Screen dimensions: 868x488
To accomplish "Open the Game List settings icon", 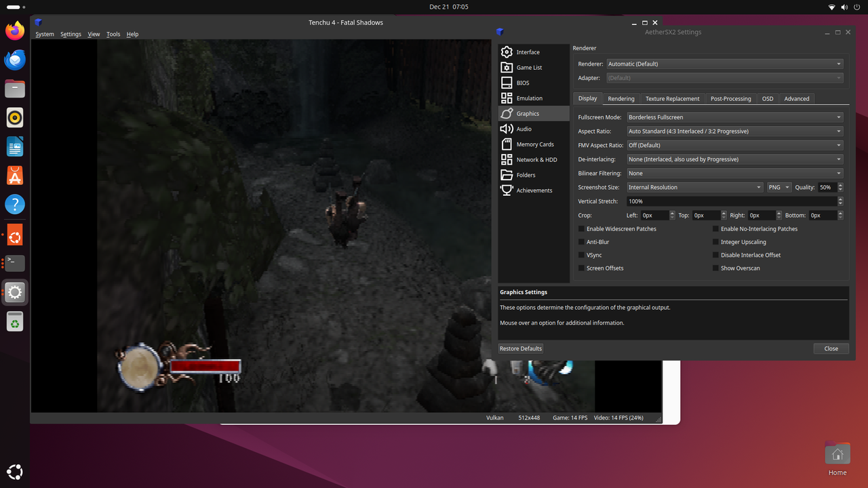I will (507, 67).
